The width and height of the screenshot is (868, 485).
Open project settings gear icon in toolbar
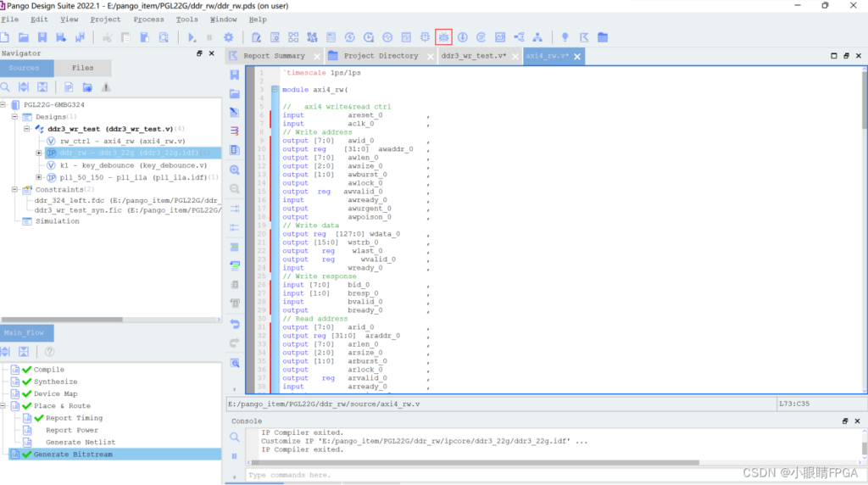(x=228, y=37)
